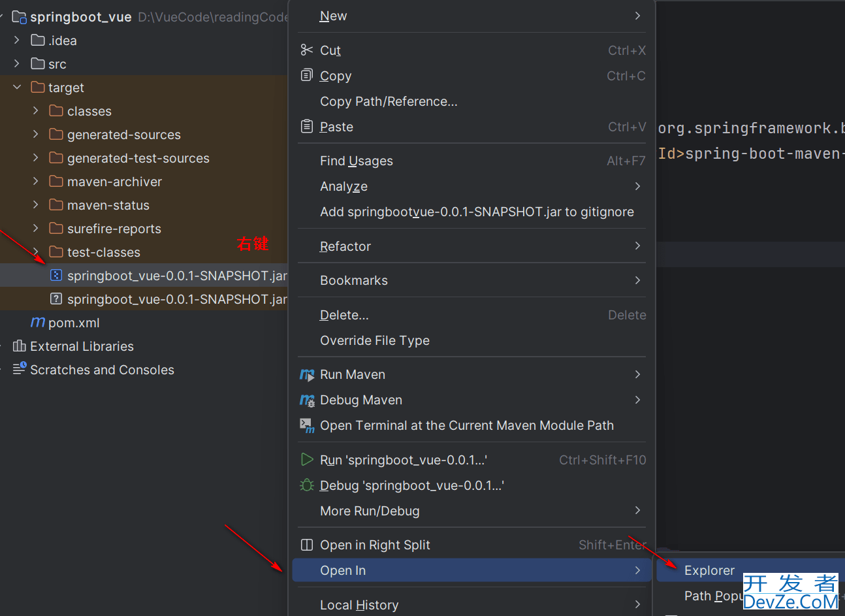
Task: Click the target folder icon
Action: pyautogui.click(x=38, y=87)
